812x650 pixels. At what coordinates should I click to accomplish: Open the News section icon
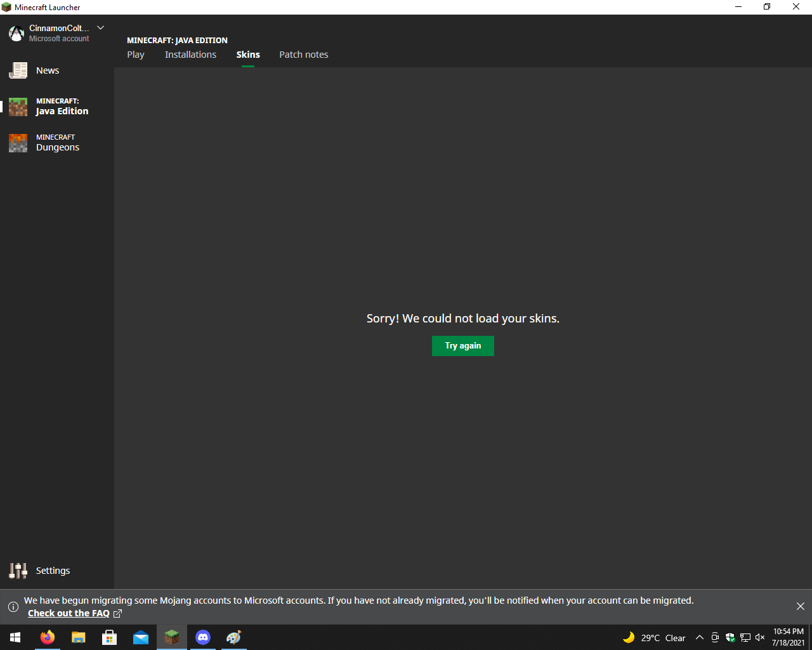18,70
